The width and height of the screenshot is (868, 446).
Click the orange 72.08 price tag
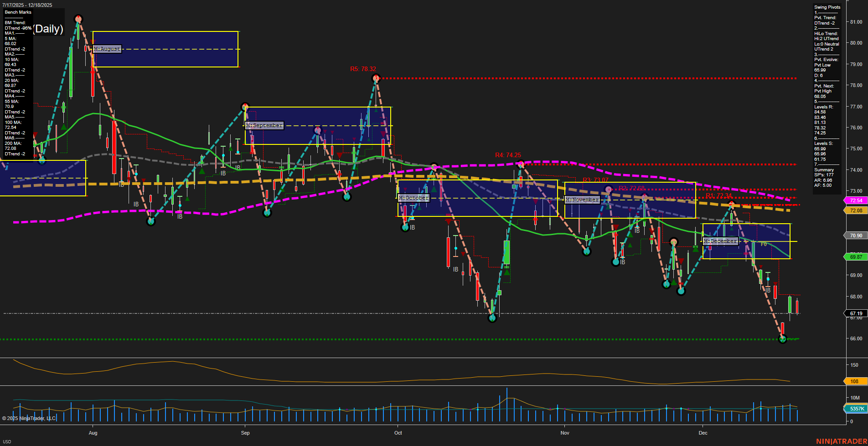click(x=855, y=210)
